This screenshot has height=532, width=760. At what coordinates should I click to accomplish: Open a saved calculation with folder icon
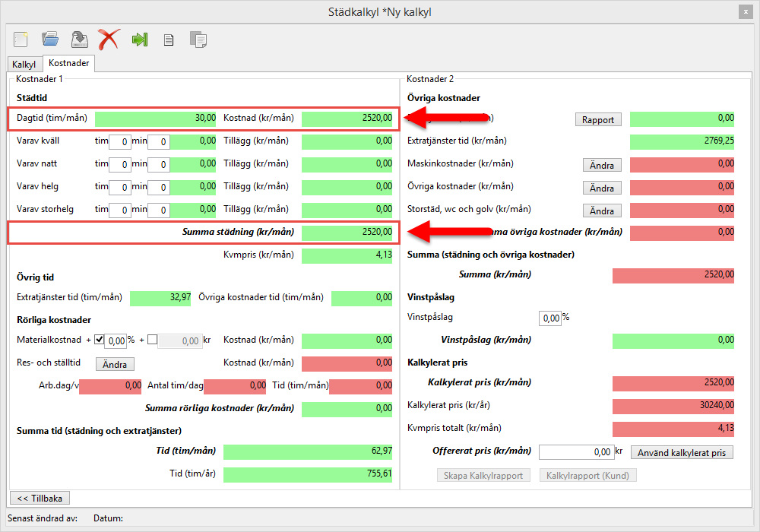(x=50, y=39)
